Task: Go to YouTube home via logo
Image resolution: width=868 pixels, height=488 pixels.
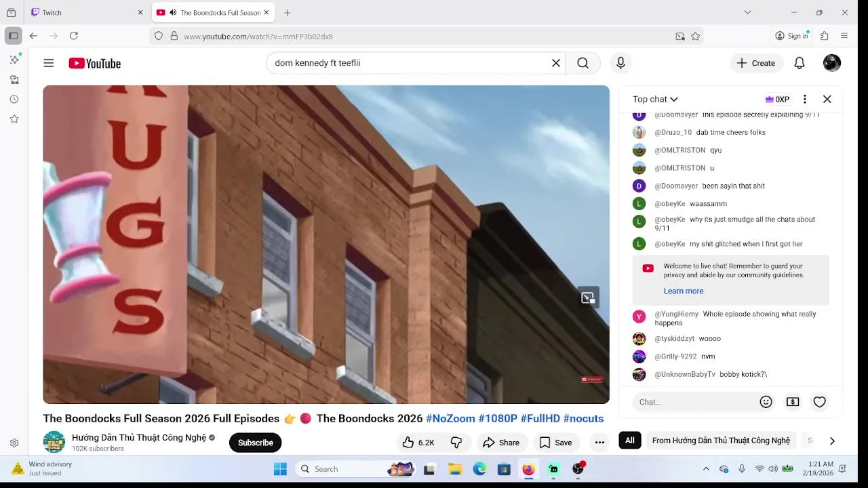Action: coord(95,63)
